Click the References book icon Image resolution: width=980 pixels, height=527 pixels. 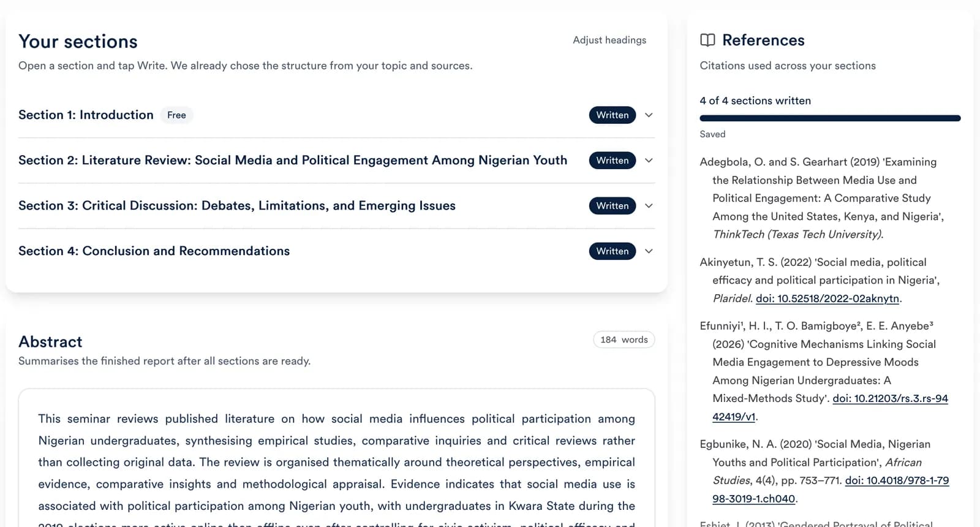707,40
